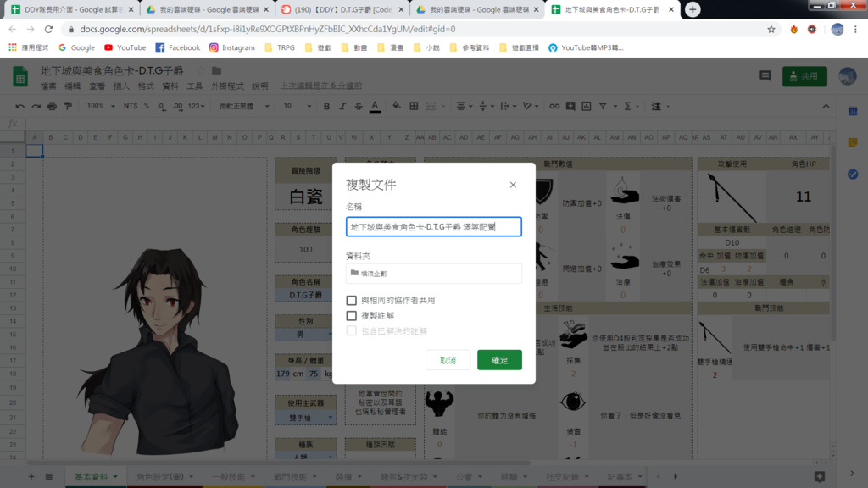
Task: Bookmark this page with the star icon
Action: [771, 30]
